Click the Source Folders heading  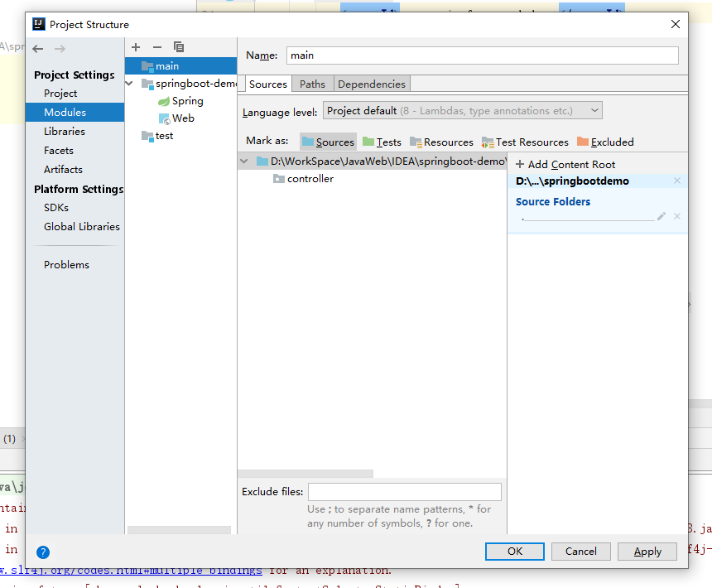pos(552,201)
